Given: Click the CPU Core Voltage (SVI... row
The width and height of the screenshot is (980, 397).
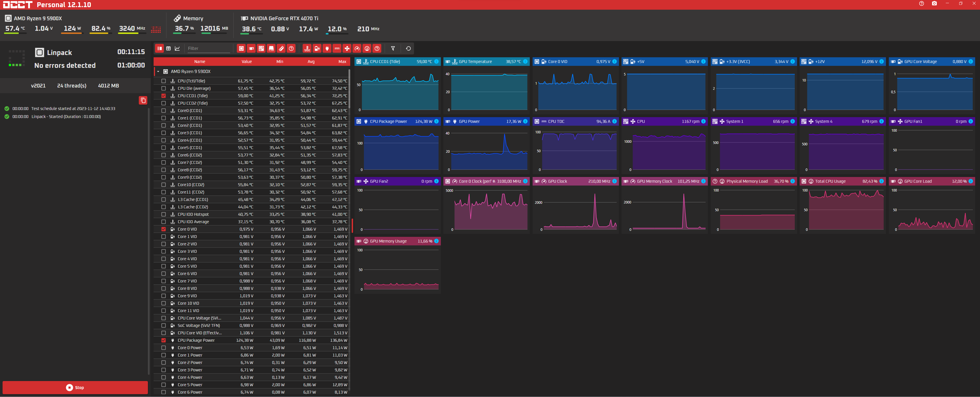Looking at the screenshot, I should pyautogui.click(x=251, y=318).
